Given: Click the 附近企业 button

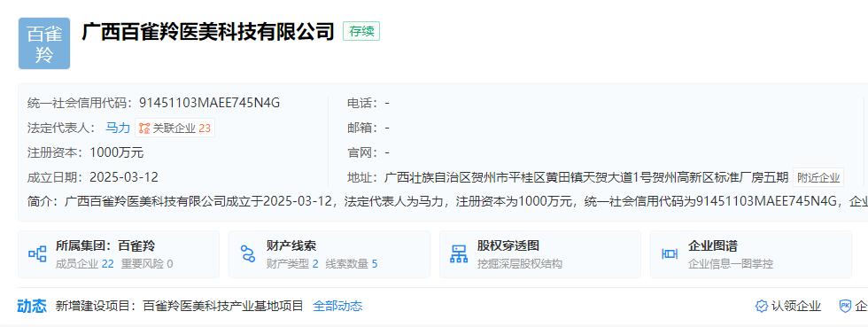Looking at the screenshot, I should tap(818, 177).
